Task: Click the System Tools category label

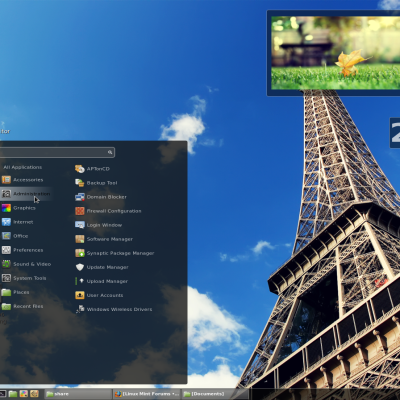Action: [x=30, y=278]
